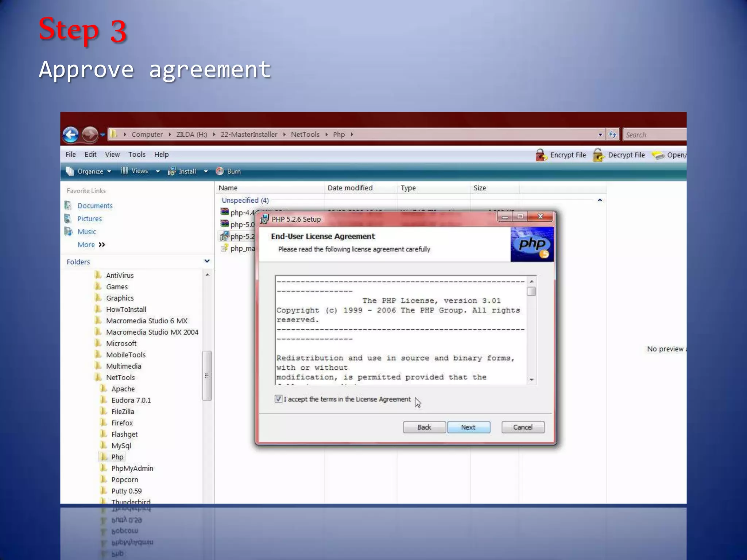Open the Tools menu

(137, 155)
